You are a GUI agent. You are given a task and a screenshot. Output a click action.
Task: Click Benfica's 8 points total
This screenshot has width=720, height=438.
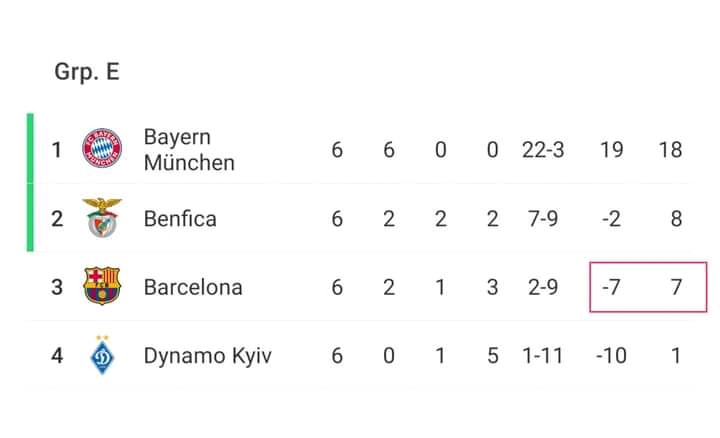pyautogui.click(x=676, y=219)
